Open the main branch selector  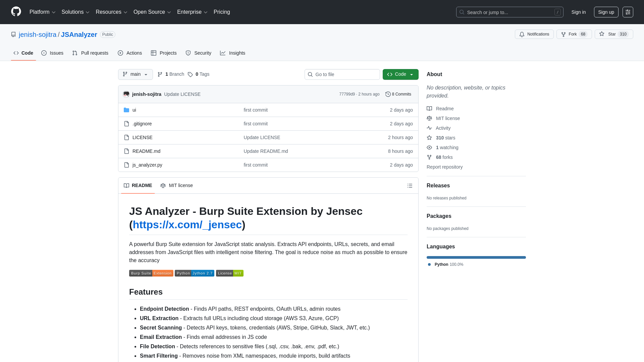point(135,74)
